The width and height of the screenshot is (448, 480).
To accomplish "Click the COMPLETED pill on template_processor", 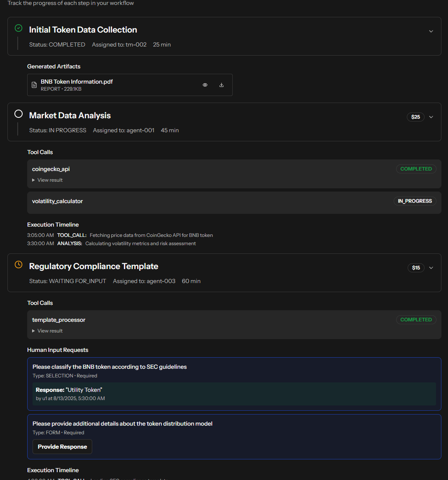I will 416,319.
